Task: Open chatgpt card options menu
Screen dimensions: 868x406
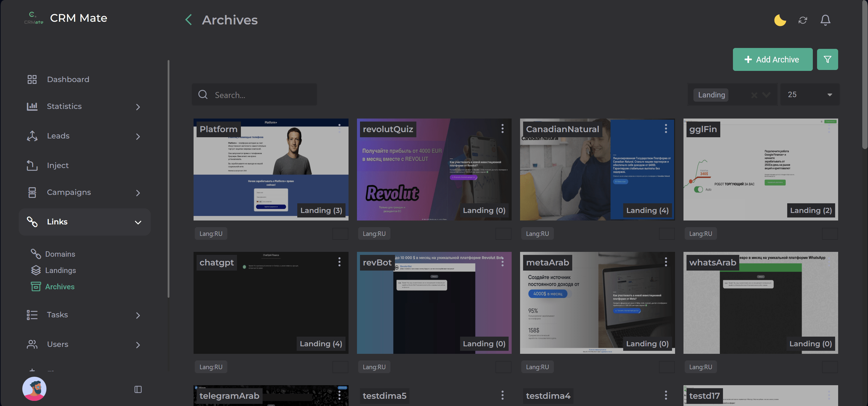Action: coord(339,262)
